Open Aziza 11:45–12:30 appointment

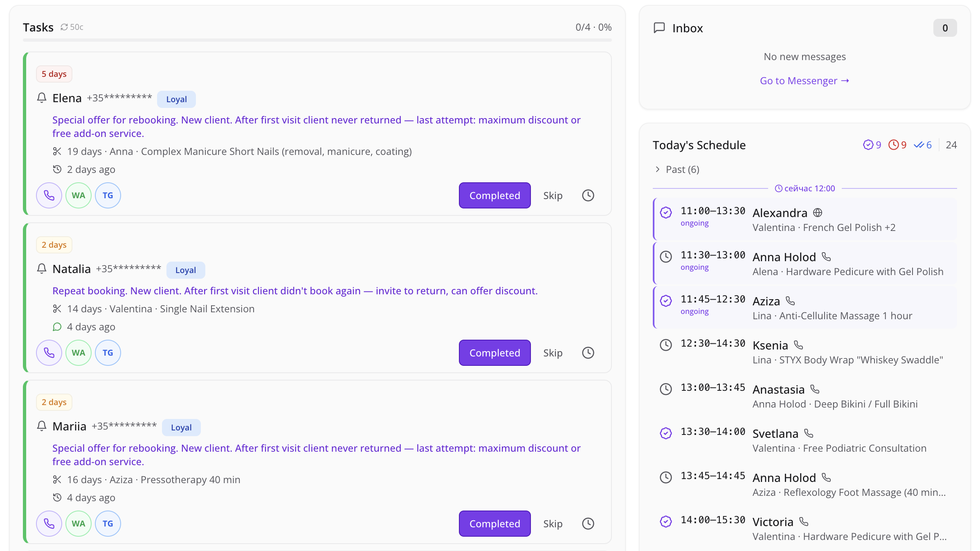805,307
